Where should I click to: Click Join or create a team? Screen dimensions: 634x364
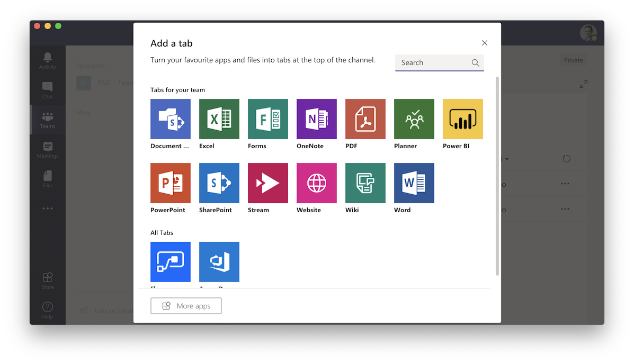coord(107,311)
